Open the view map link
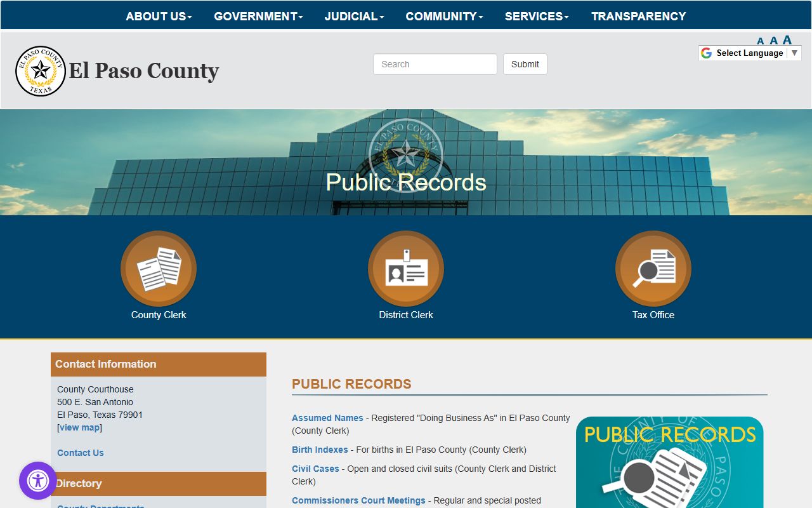The image size is (812, 508). pos(80,427)
